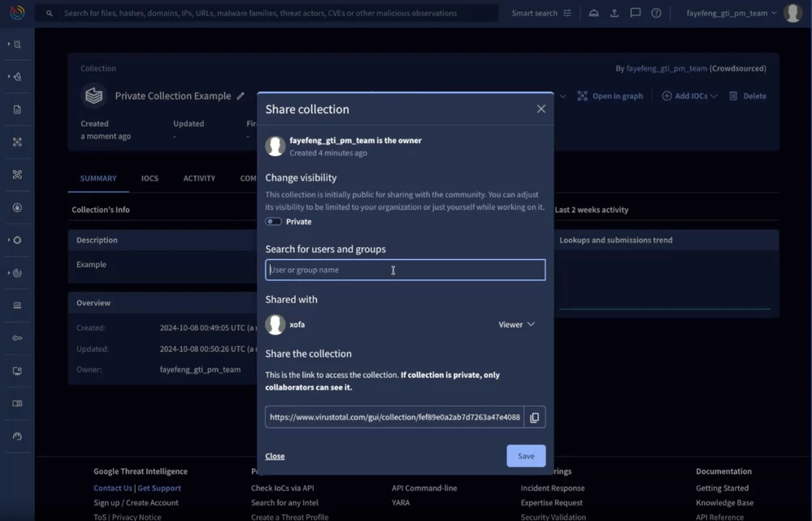The width and height of the screenshot is (812, 521).
Task: Click the main search bar at top
Action: point(267,13)
